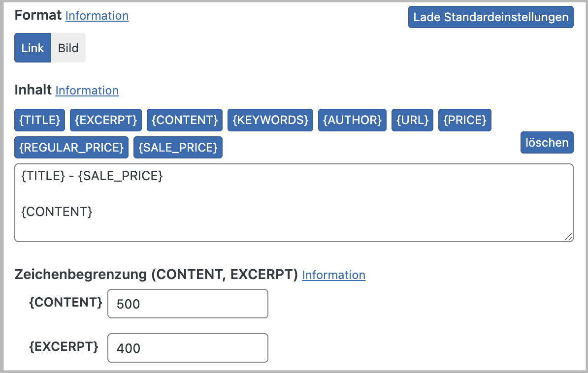
Task: Insert the {SALE_PRICE} placeholder
Action: pyautogui.click(x=177, y=147)
